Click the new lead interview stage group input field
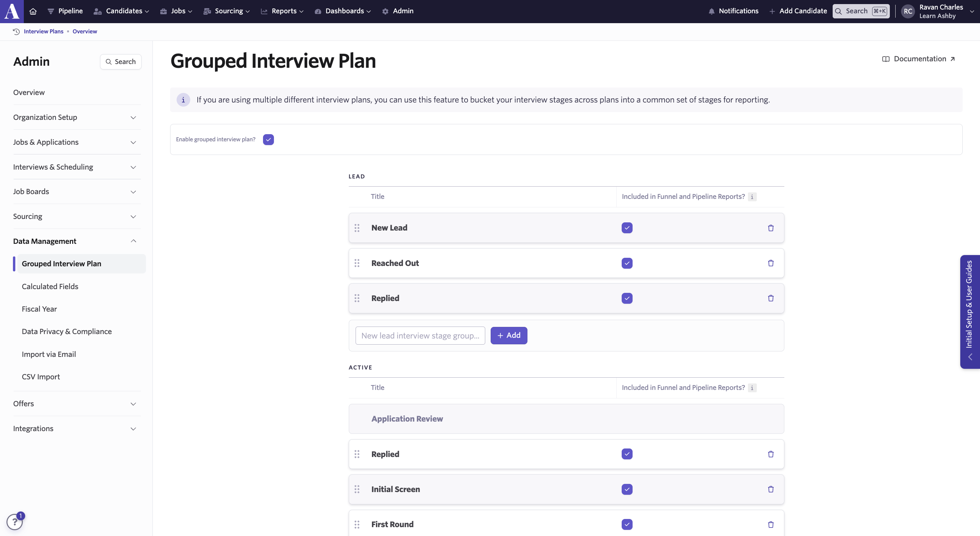980x536 pixels. pyautogui.click(x=420, y=335)
